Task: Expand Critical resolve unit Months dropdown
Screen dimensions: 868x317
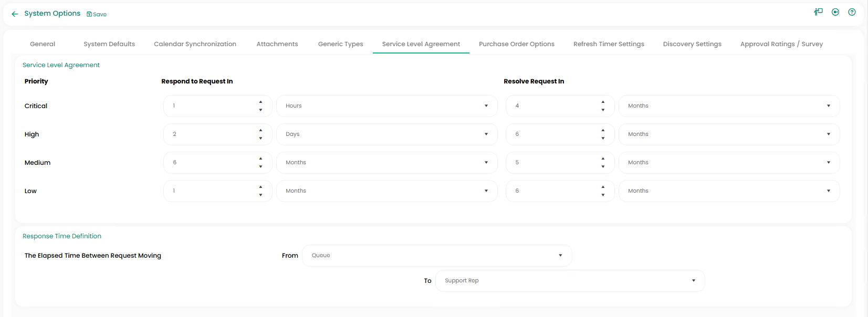Action: (729, 106)
